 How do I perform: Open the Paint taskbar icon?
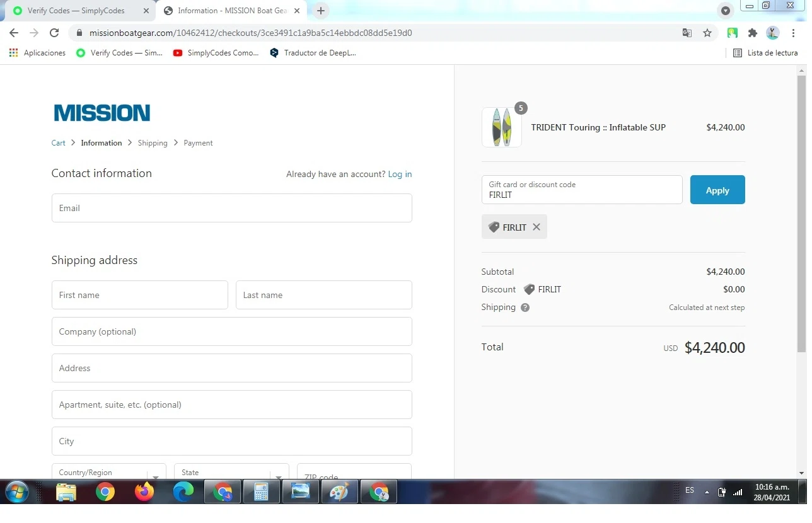coord(339,492)
